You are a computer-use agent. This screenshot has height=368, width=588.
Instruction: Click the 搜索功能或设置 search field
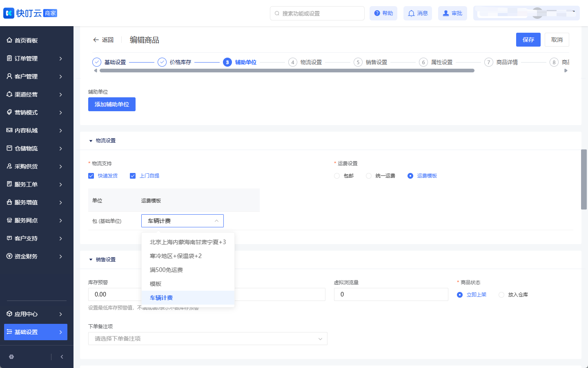[317, 13]
